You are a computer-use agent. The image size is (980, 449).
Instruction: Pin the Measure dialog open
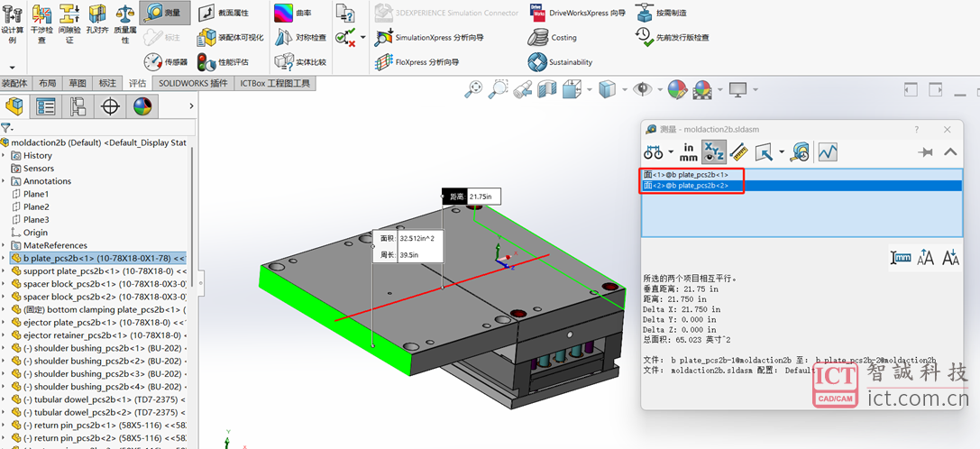tap(925, 152)
